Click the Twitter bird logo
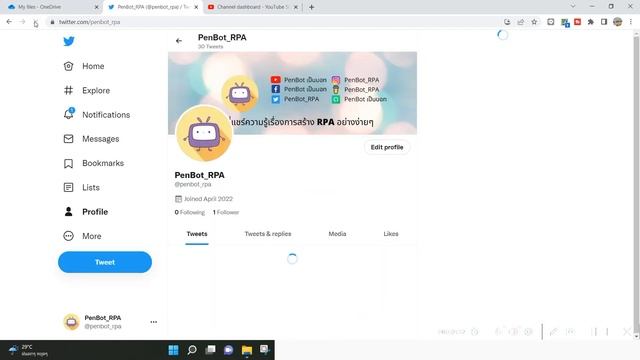The height and width of the screenshot is (360, 640). pyautogui.click(x=69, y=41)
